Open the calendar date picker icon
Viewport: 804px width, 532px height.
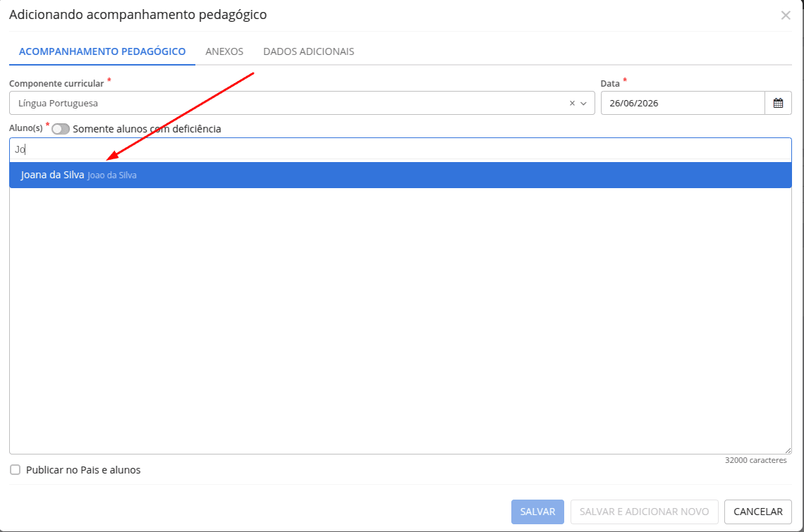tap(778, 103)
